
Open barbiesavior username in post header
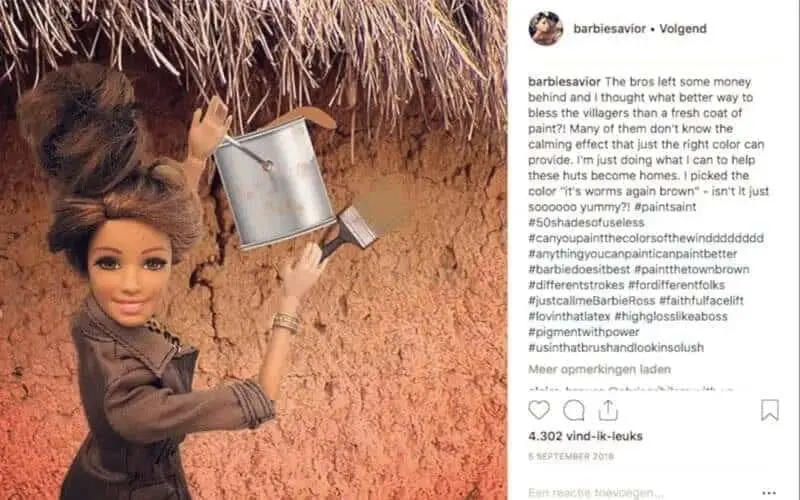coord(610,29)
